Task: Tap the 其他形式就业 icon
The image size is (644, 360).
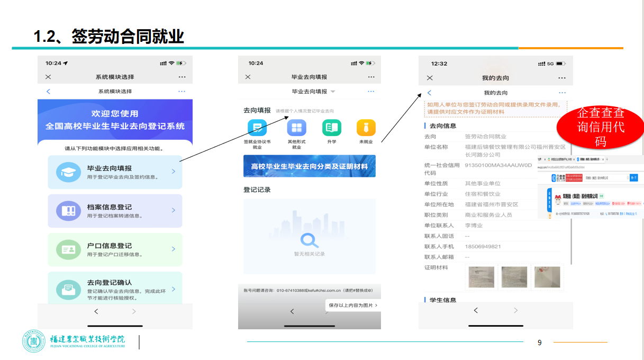Action: pyautogui.click(x=296, y=128)
